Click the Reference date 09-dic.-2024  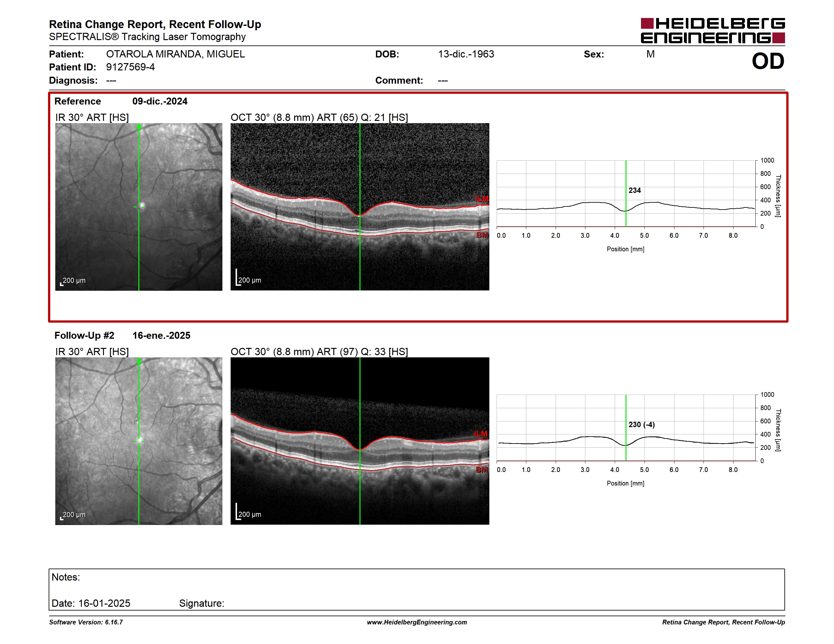coord(160,101)
